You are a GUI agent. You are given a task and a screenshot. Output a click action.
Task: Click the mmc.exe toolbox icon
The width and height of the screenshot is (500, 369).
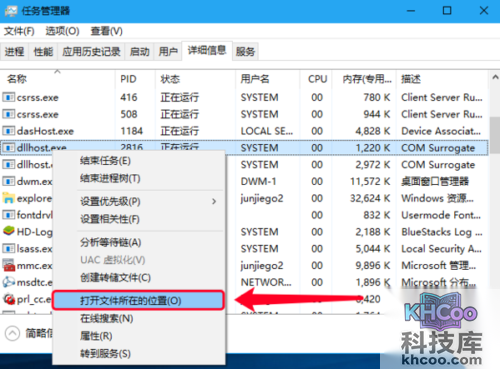coord(9,265)
